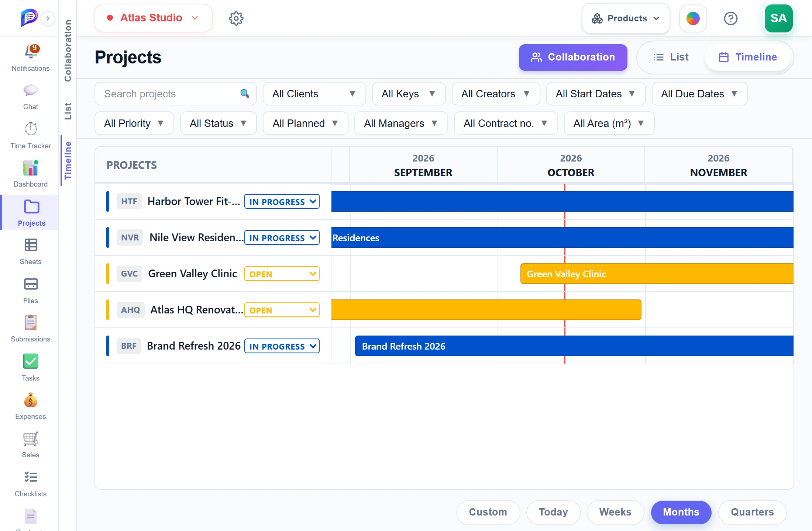
Task: Open the color theme picker circle
Action: click(x=693, y=18)
